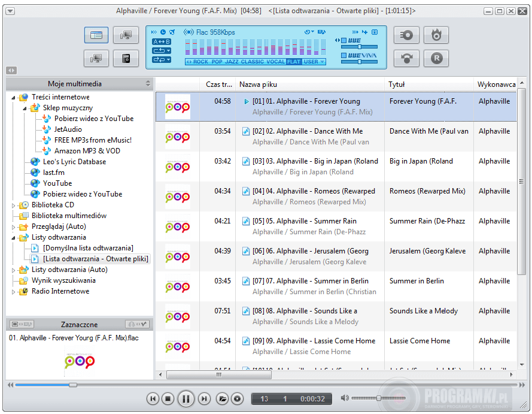Open the title bar main menu arrow
Viewport: 532px width, 414px height.
(x=10, y=11)
